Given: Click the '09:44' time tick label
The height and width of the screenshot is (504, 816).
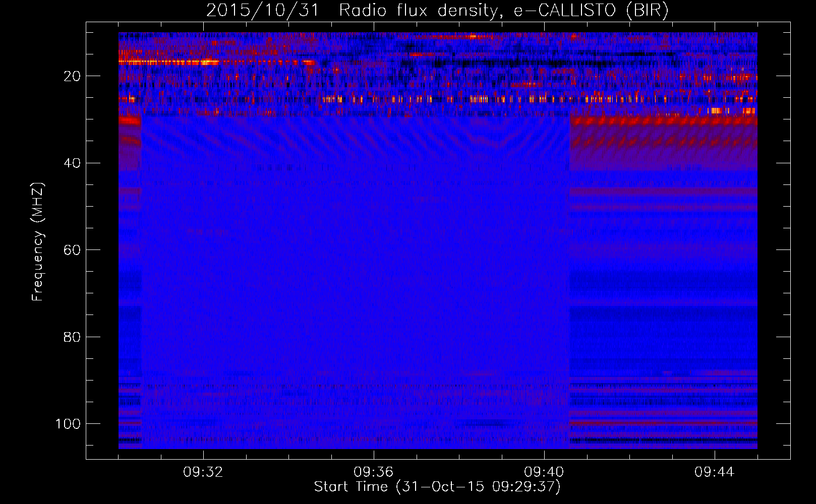Looking at the screenshot, I should pyautogui.click(x=715, y=472).
